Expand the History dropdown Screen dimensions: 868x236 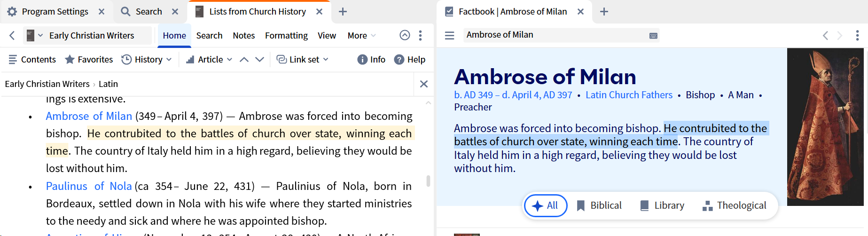(147, 59)
